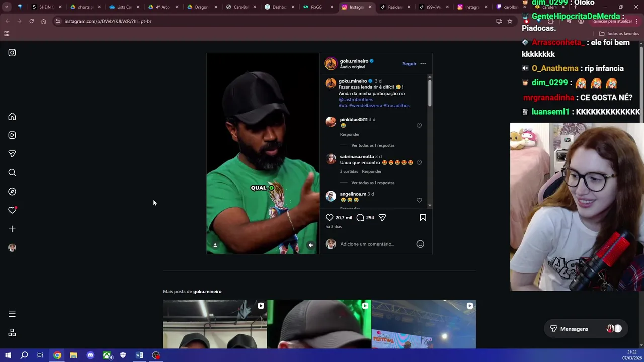Screen dimensions: 644x362
Task: Open Reels from the sidebar
Action: point(12,135)
